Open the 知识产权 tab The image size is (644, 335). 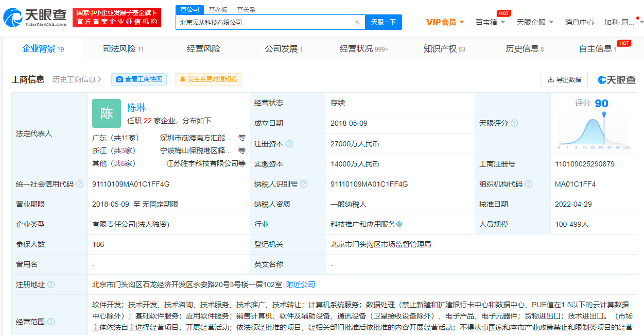pos(444,49)
